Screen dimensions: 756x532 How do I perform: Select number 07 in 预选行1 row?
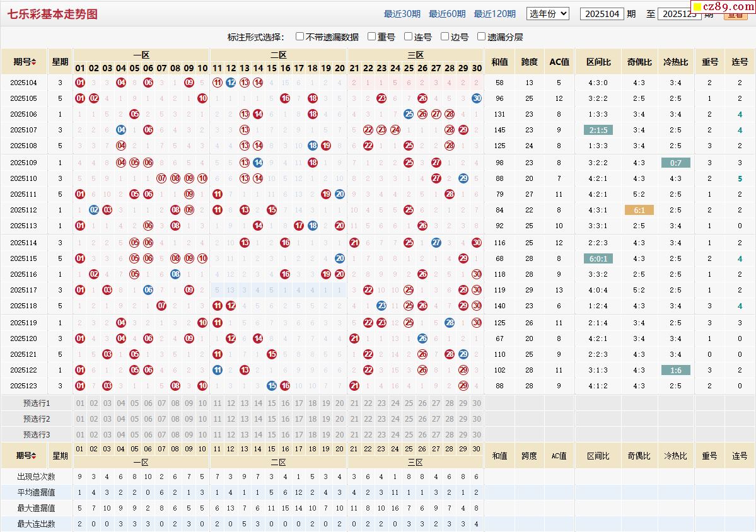pyautogui.click(x=161, y=403)
